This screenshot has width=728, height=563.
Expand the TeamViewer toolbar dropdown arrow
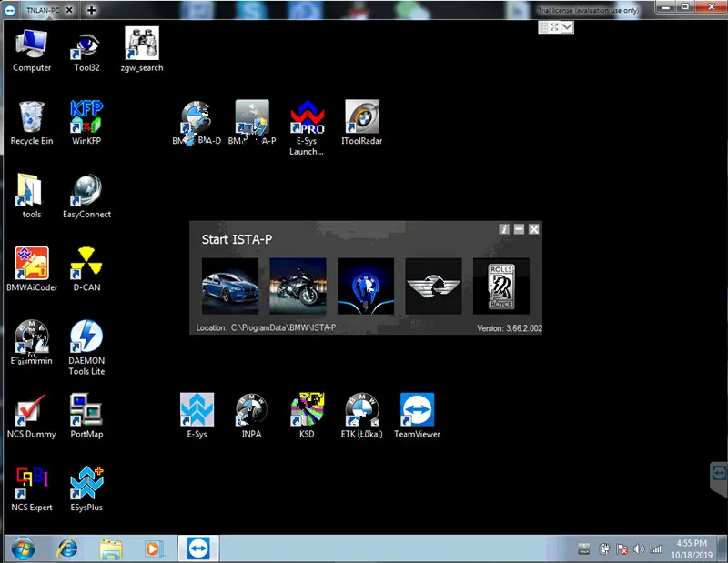[x=567, y=27]
